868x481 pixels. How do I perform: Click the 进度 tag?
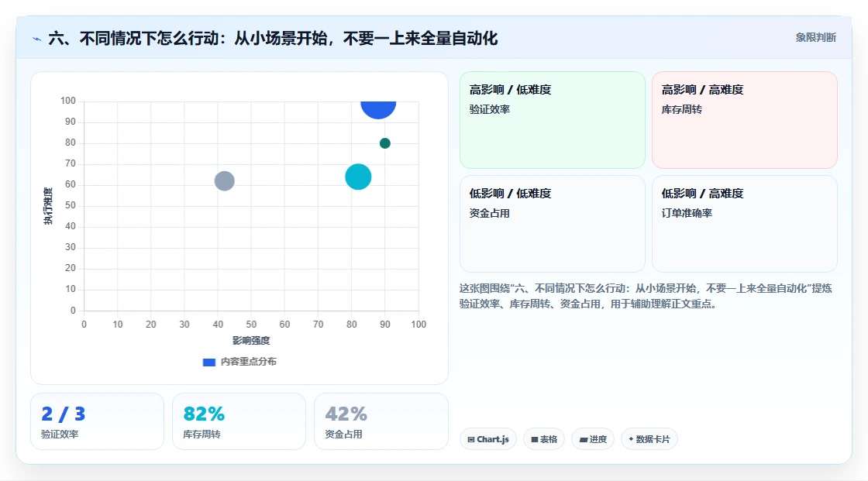pyautogui.click(x=593, y=439)
